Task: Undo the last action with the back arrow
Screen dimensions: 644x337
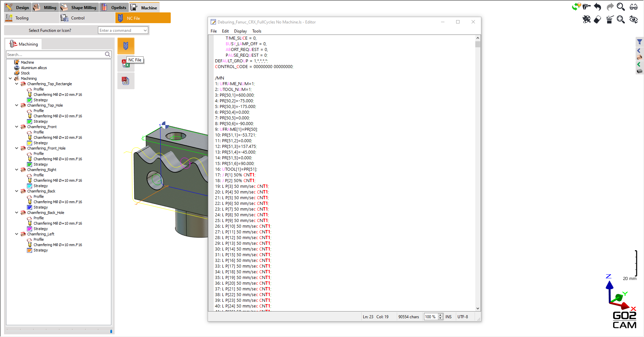Action: (597, 7)
